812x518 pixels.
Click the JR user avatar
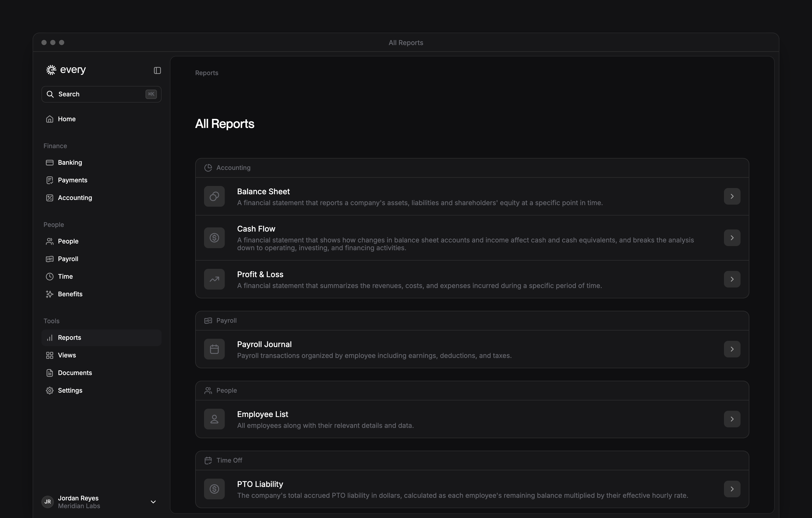click(48, 502)
